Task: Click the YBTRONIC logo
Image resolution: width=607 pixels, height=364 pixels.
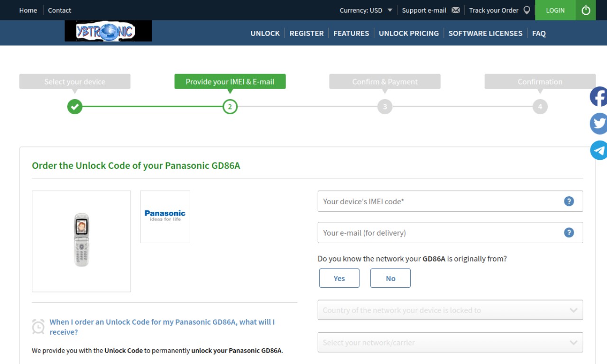Action: coord(108,31)
